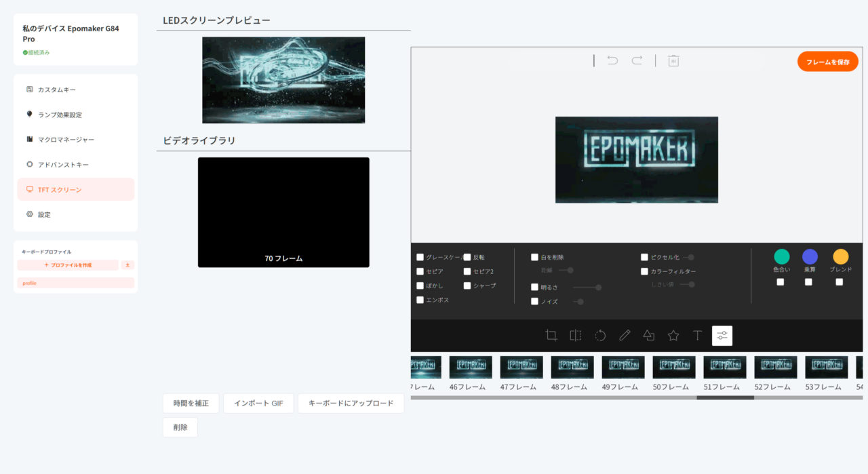Enable the グレースケール checkbox
Viewport: 868px width, 474px height.
tap(420, 258)
